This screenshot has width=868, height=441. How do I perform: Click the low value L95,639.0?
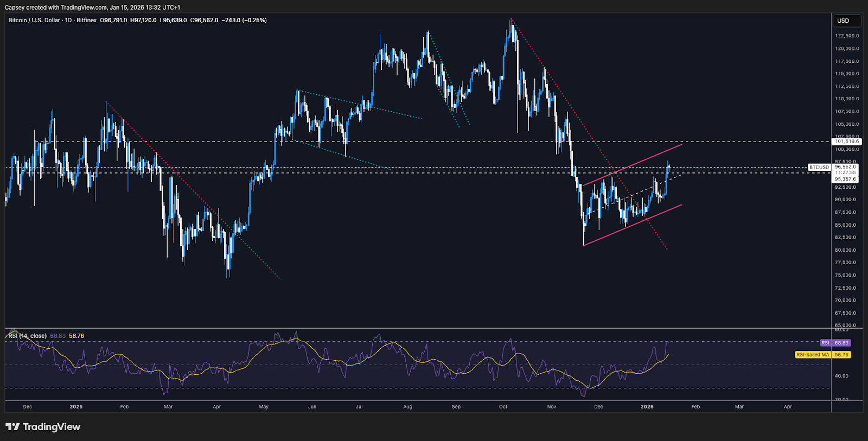tap(173, 20)
